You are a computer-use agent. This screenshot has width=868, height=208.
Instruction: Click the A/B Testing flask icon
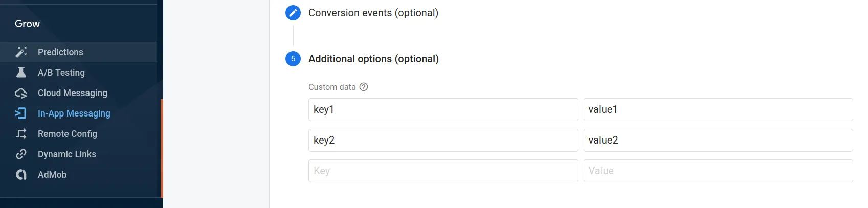21,73
